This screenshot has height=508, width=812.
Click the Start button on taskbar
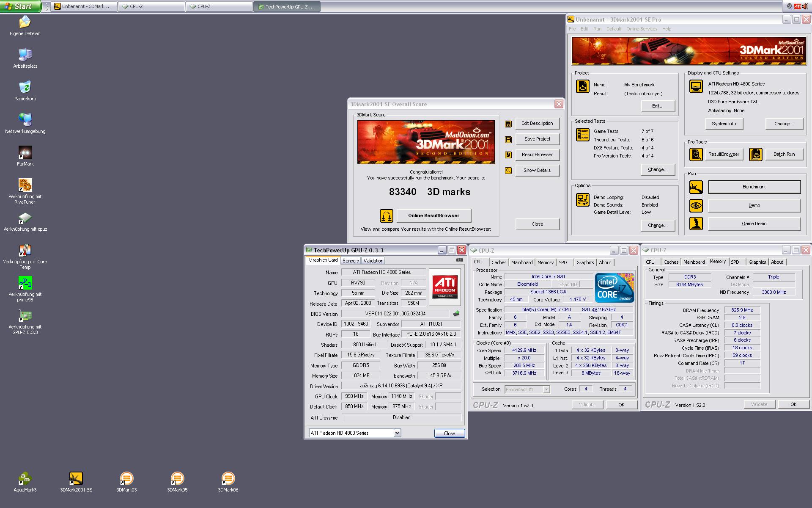click(x=20, y=6)
